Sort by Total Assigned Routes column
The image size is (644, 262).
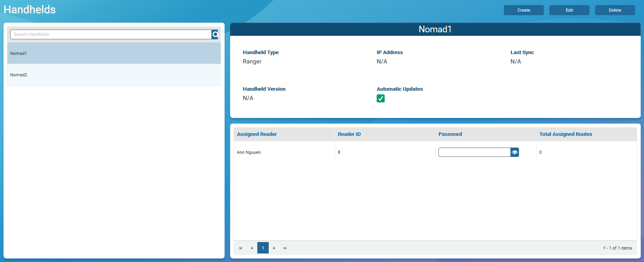click(565, 134)
